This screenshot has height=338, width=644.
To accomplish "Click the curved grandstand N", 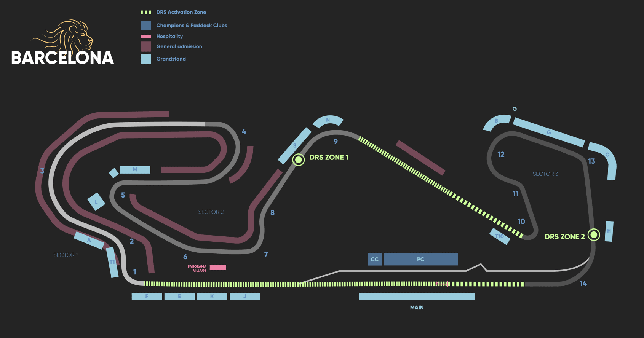I will point(328,120).
